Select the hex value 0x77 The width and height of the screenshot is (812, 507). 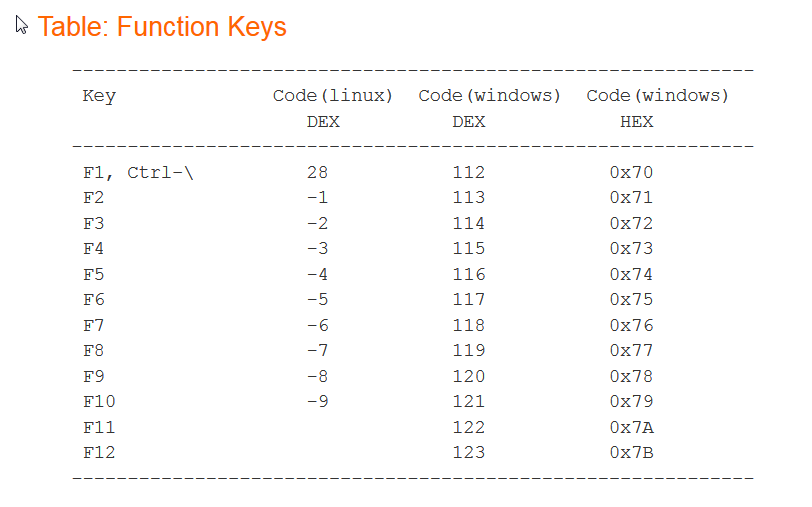631,350
